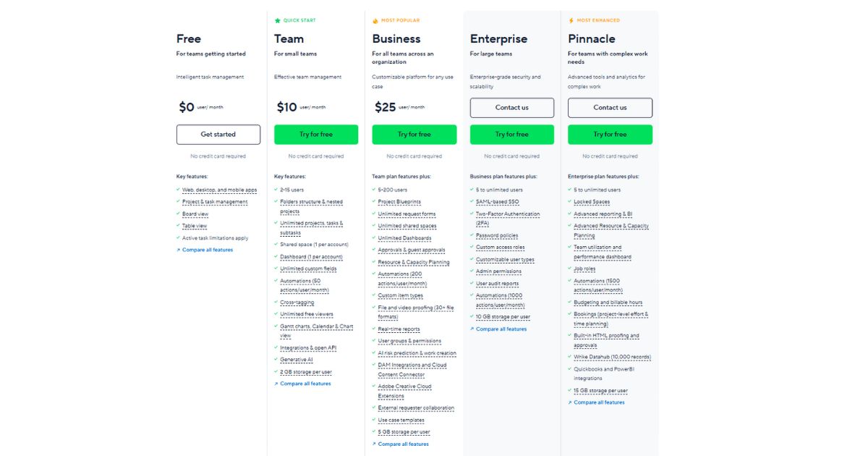This screenshot has height=456, width=868.
Task: Click the lightning bolt Most Enhanced icon
Action: (x=571, y=20)
